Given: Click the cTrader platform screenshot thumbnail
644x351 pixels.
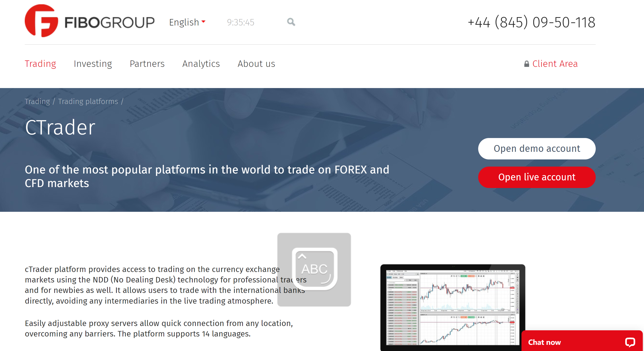Looking at the screenshot, I should click(452, 307).
